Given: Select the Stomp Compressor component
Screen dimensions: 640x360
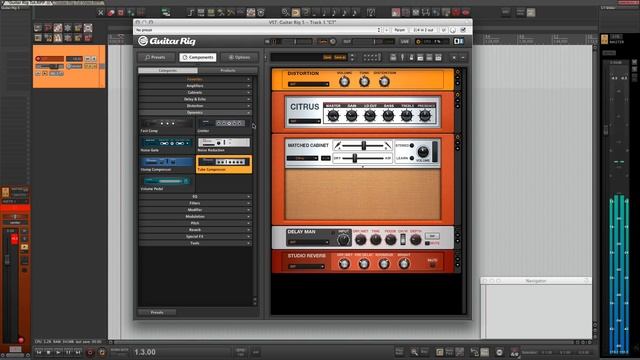Looking at the screenshot, I should coord(167,164).
